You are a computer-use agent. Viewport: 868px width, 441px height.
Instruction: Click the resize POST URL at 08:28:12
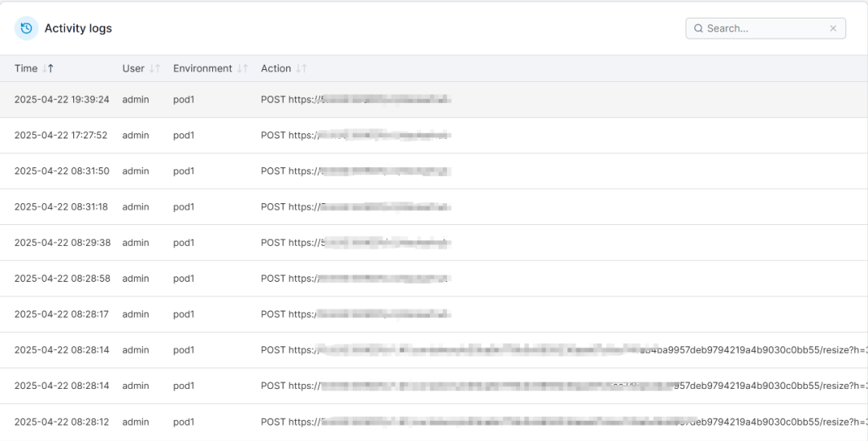[x=563, y=422]
